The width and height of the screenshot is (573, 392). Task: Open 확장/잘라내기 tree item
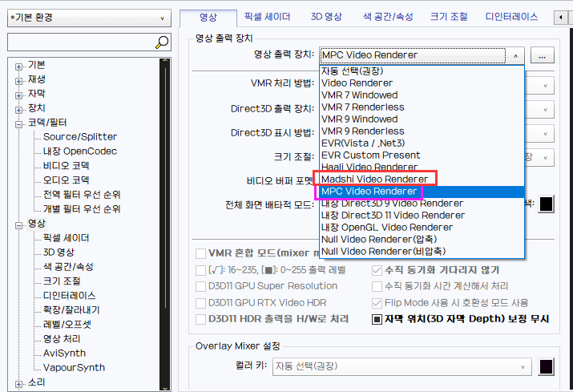click(71, 310)
